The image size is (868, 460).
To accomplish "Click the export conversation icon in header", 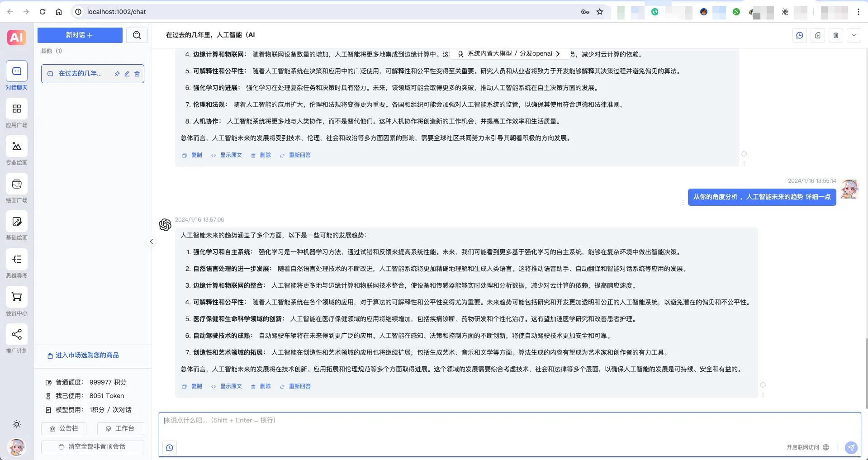I will click(x=818, y=35).
